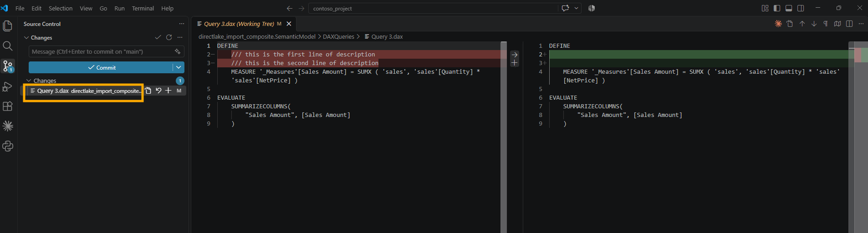This screenshot has width=868, height=233.
Task: Click the map icon in the diff toolbar
Action: (837, 24)
